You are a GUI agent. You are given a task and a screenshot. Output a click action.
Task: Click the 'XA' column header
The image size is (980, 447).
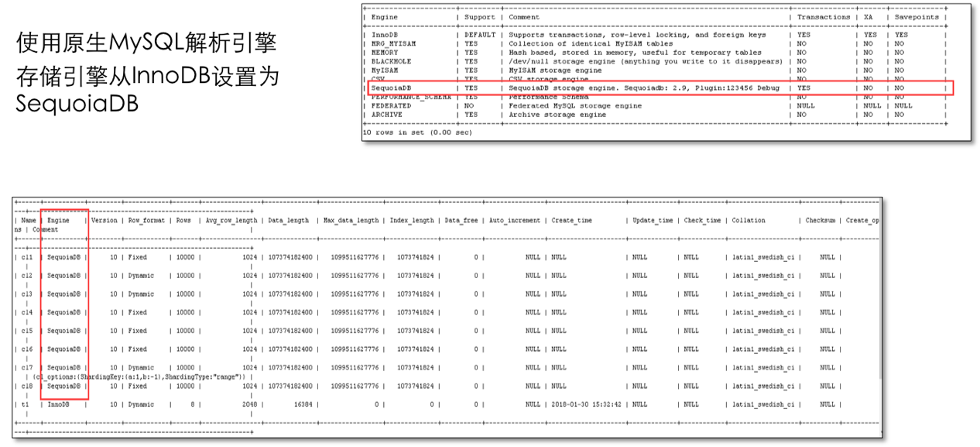(868, 17)
